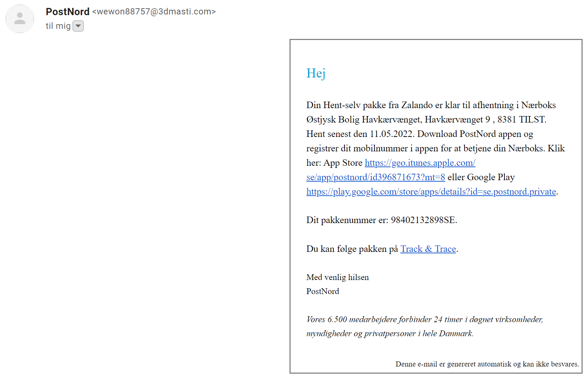Open the Track & Trace link
Screen dimensions: 588x378
[x=428, y=249]
